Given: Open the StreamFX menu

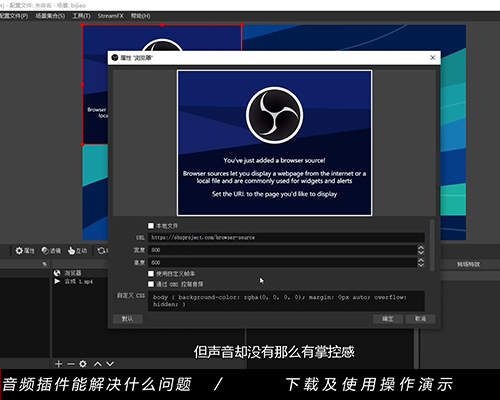Looking at the screenshot, I should pyautogui.click(x=110, y=16).
